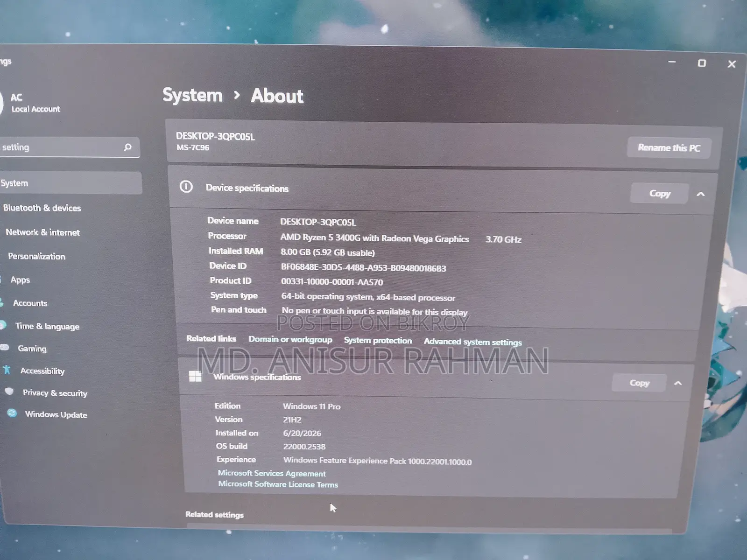Click the Installed on date 6/20/2026

point(302,433)
